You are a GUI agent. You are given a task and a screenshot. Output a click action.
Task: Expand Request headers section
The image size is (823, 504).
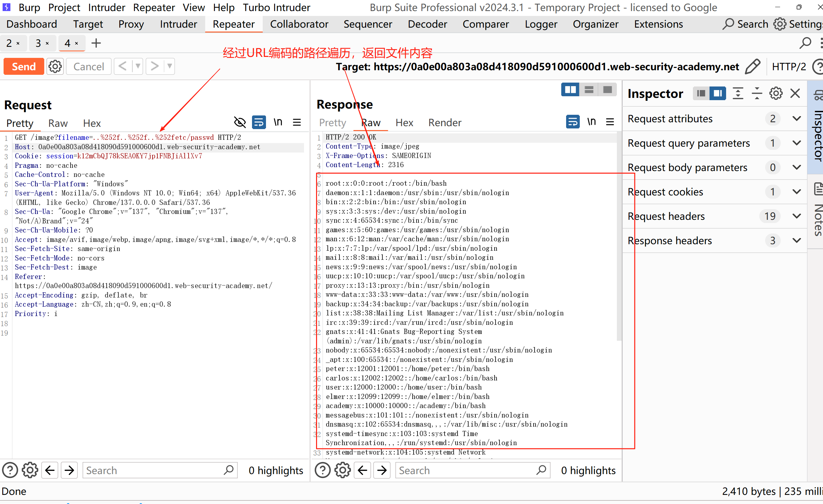coord(797,216)
